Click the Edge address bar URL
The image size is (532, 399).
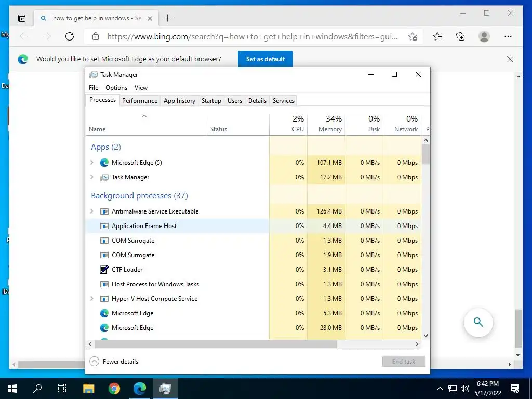click(x=252, y=37)
